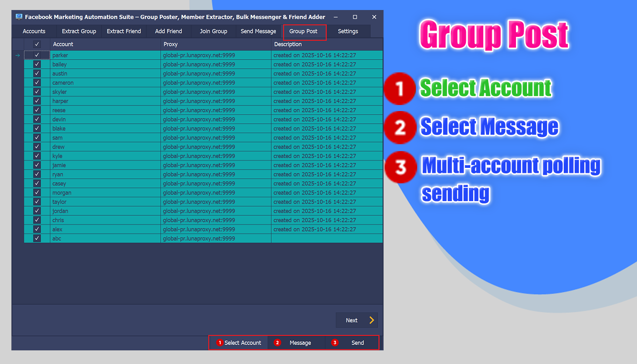Toggle the checkbox for account cameron

37,82
